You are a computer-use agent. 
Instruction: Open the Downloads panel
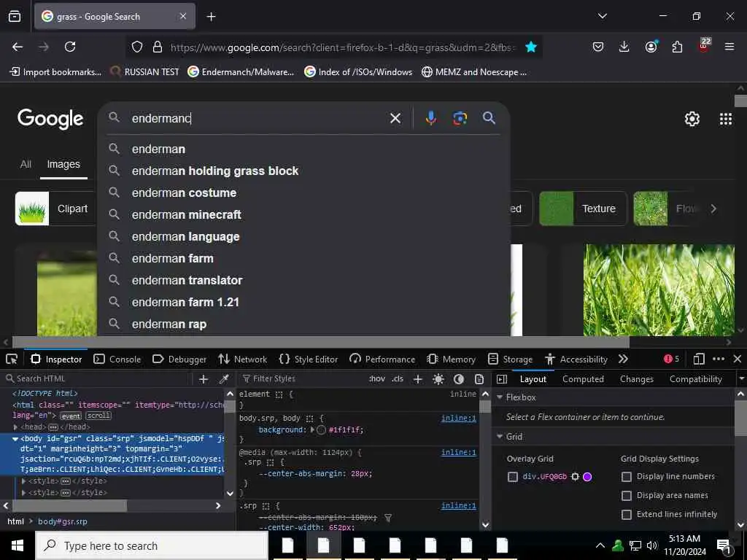(x=624, y=47)
